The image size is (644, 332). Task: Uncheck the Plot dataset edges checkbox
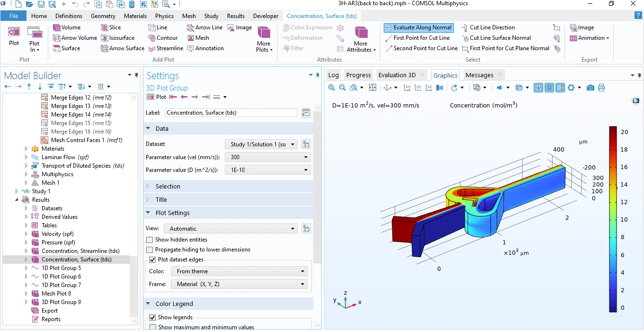click(152, 260)
